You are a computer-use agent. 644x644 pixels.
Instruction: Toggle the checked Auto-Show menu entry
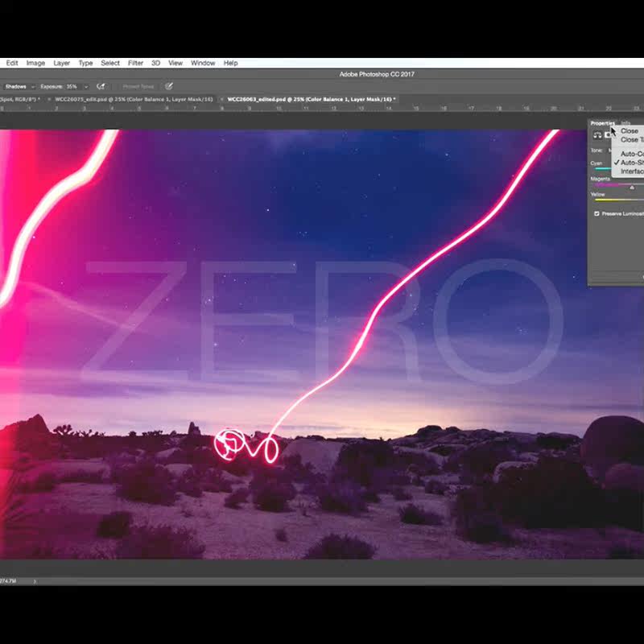click(x=631, y=163)
